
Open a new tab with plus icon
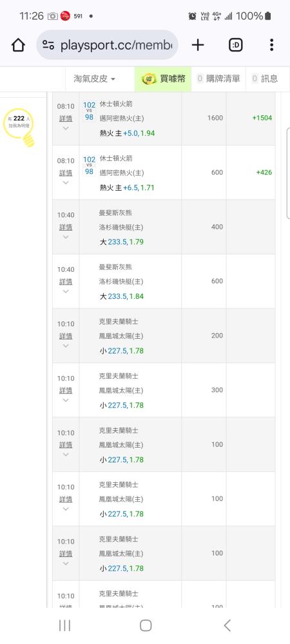coord(198,45)
